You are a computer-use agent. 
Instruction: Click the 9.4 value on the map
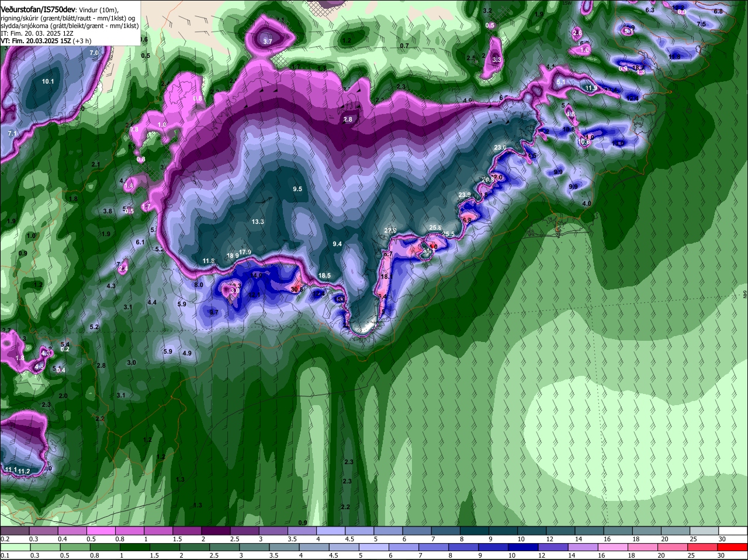click(337, 244)
